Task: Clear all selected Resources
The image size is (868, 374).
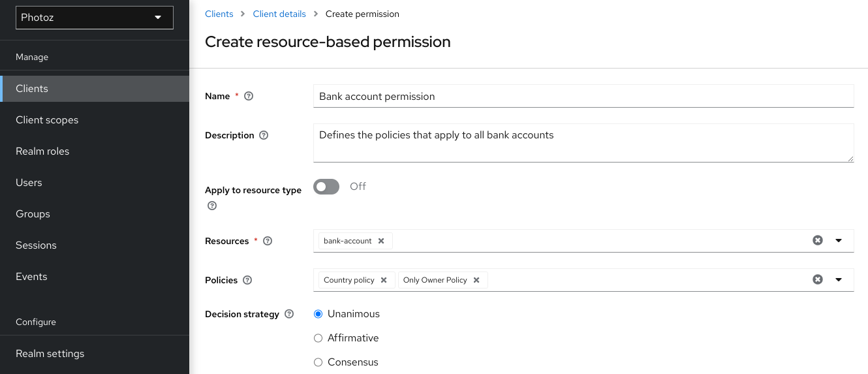Action: 817,240
